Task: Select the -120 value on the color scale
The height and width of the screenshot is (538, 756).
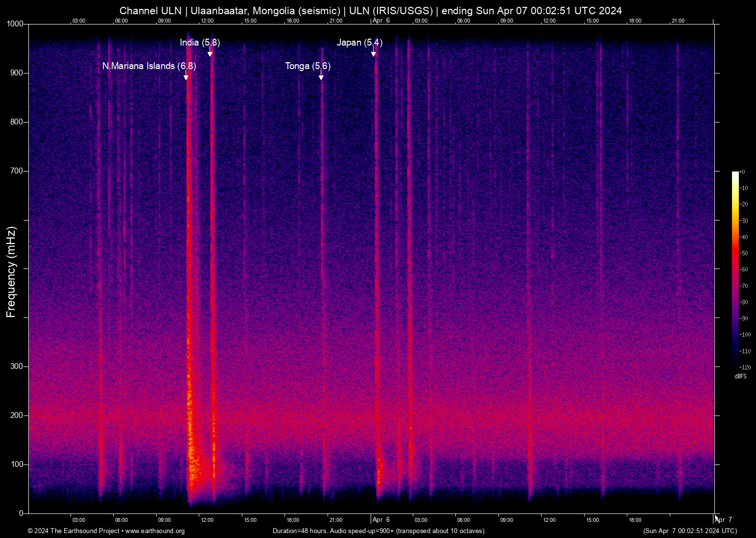Action: [744, 367]
